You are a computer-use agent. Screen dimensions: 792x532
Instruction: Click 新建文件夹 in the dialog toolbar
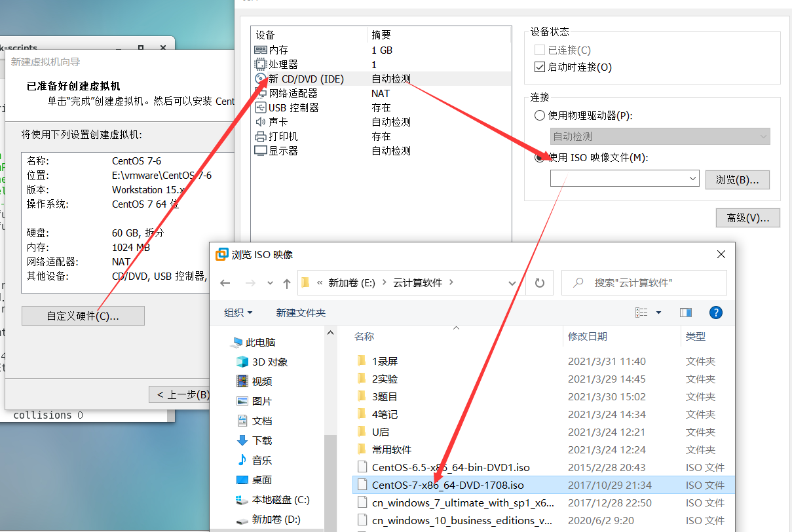pos(301,313)
